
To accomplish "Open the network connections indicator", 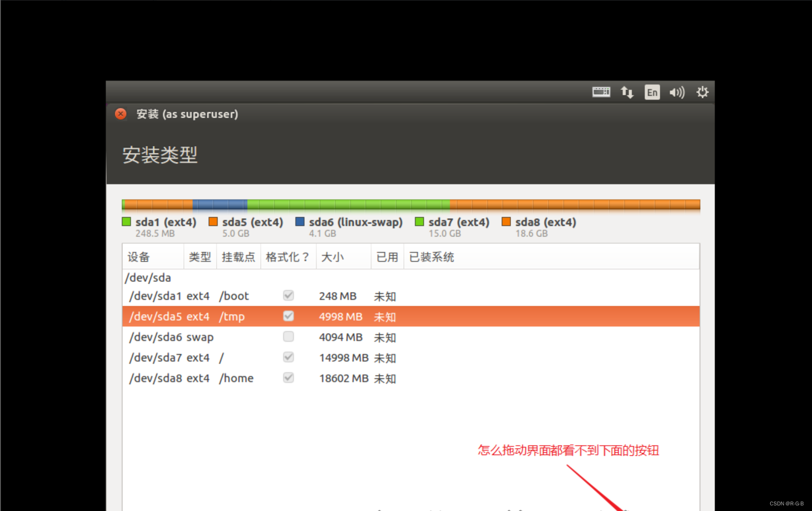I will pyautogui.click(x=627, y=92).
